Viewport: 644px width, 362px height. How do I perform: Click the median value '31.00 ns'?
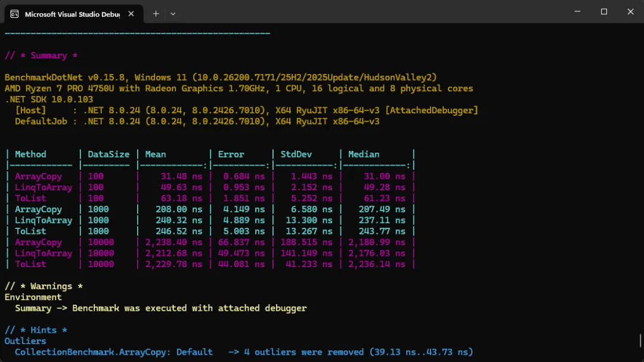[x=385, y=177]
